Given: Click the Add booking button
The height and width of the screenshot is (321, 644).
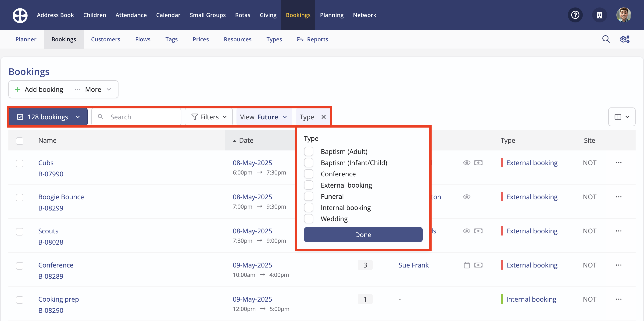Looking at the screenshot, I should [x=39, y=89].
